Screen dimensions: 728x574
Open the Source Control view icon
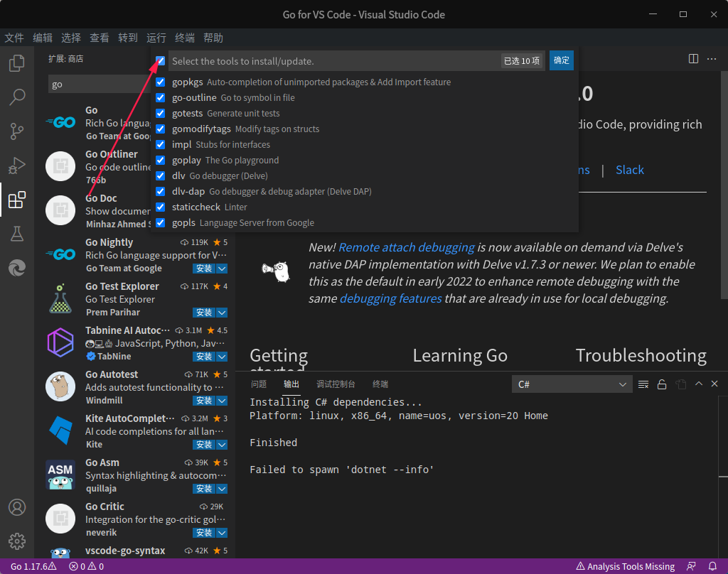point(17,131)
